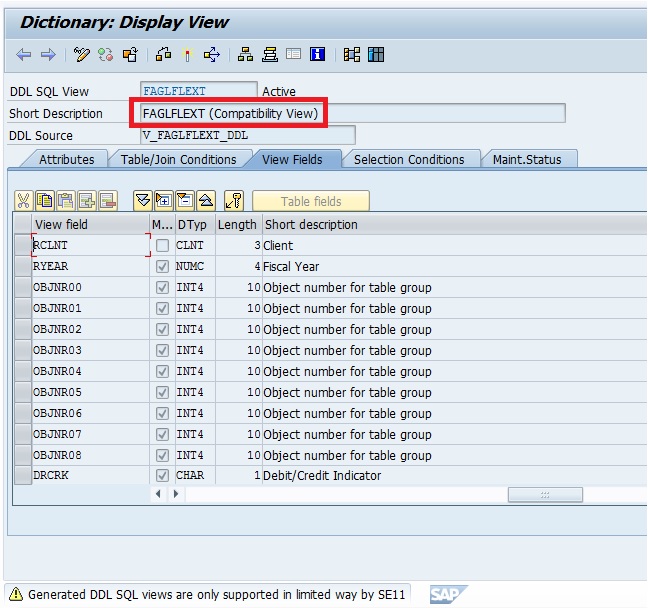Click the RCLNT view field cell
The width and height of the screenshot is (648, 608).
coord(91,246)
